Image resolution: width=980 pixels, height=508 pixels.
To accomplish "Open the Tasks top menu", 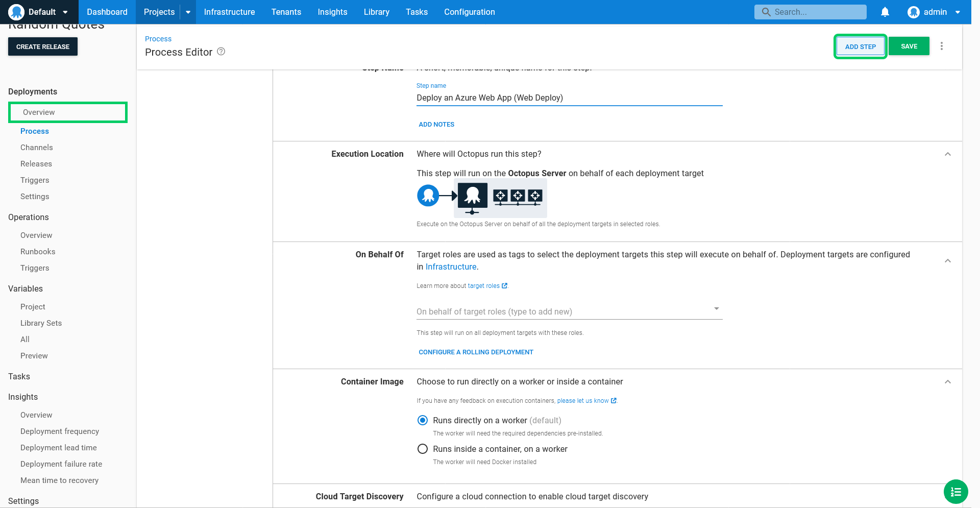I will [x=416, y=12].
